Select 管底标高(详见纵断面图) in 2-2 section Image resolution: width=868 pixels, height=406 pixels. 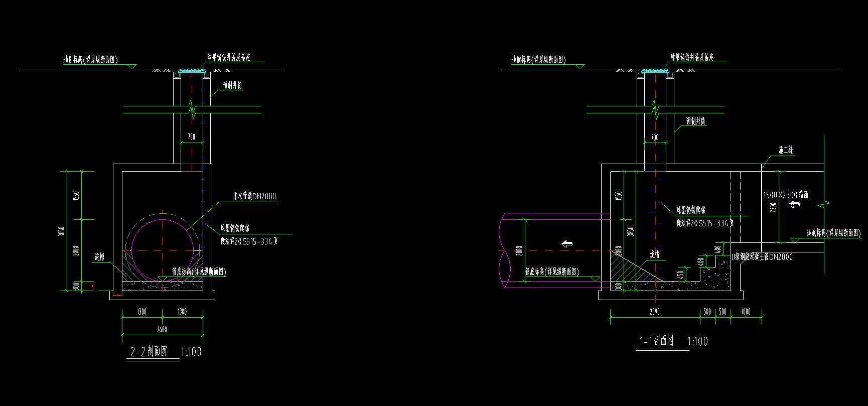coord(199,272)
